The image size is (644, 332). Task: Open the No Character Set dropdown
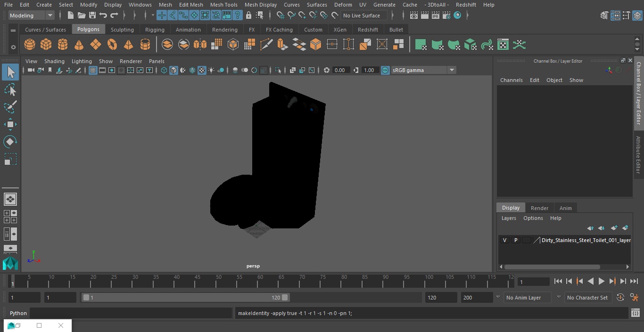point(587,298)
